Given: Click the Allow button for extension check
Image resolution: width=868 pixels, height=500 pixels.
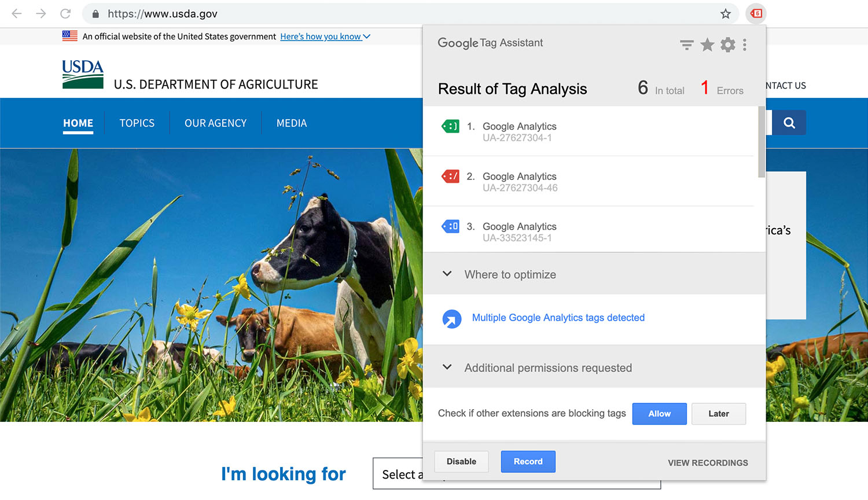Looking at the screenshot, I should (x=659, y=414).
